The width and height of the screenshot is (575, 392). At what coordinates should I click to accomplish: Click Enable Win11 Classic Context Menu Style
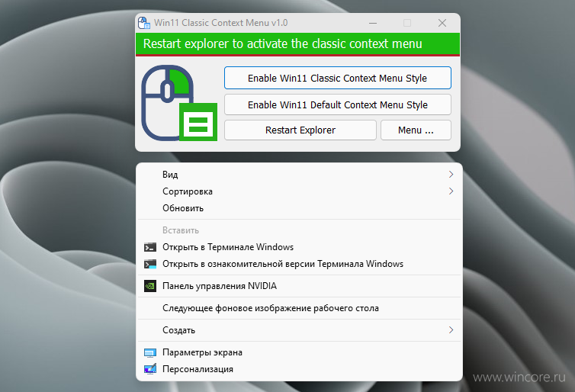coord(337,78)
